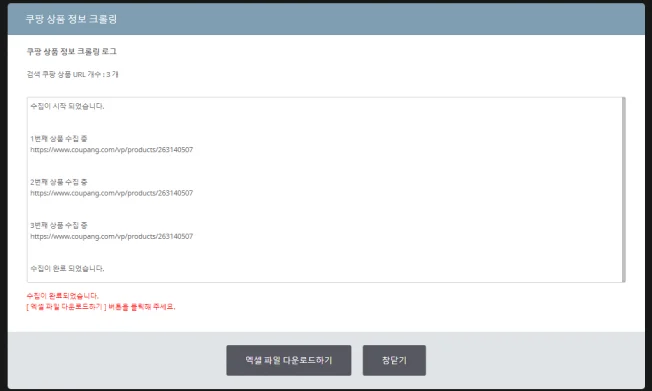This screenshot has width=652, height=391.
Task: Select the 수집이 시작 되었습니다 log line
Action: click(x=67, y=106)
